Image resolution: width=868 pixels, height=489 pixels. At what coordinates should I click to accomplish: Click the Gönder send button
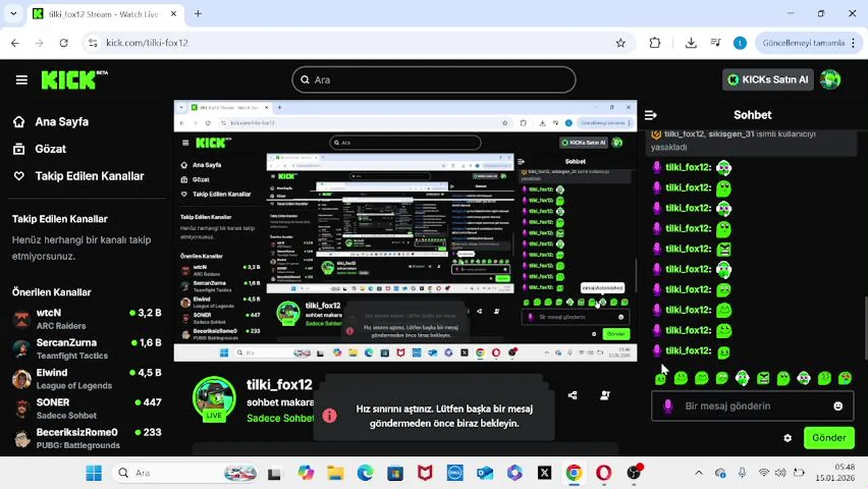pyautogui.click(x=829, y=438)
